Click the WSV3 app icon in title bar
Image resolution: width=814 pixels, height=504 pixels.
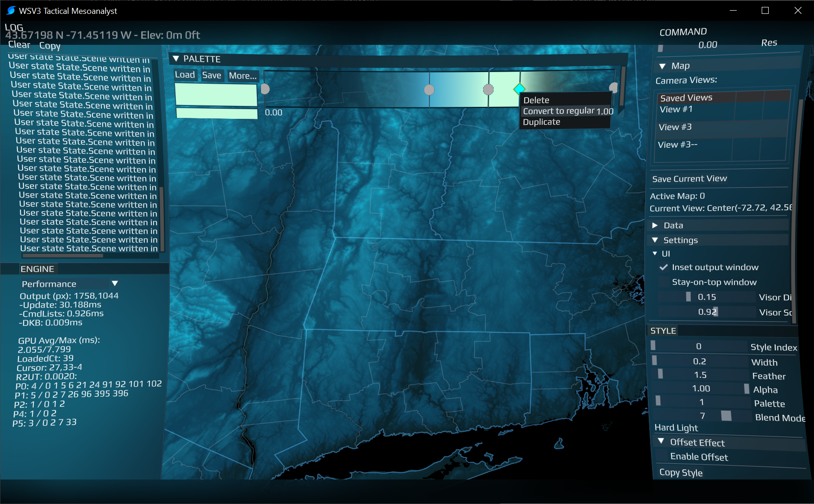pyautogui.click(x=11, y=11)
